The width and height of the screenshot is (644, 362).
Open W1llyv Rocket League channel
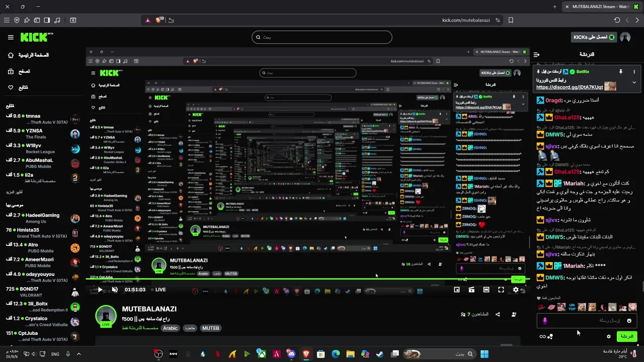click(x=43, y=148)
